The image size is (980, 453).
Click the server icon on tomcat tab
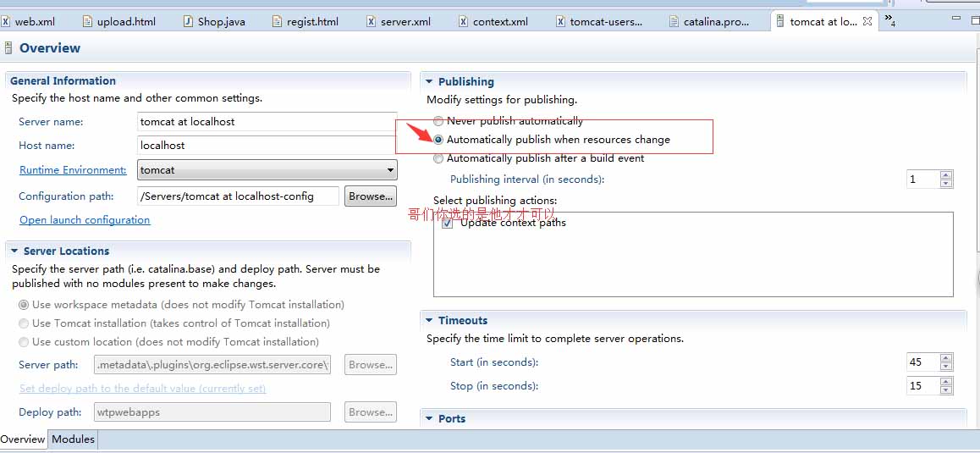(779, 21)
